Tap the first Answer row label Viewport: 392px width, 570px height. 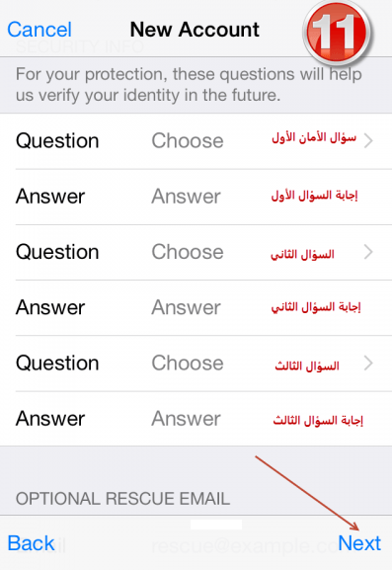coord(50,197)
